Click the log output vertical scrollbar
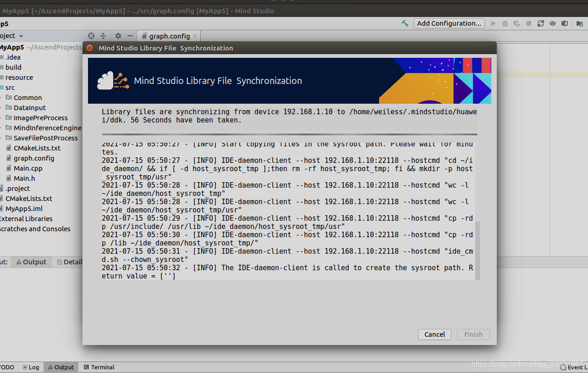 477,250
